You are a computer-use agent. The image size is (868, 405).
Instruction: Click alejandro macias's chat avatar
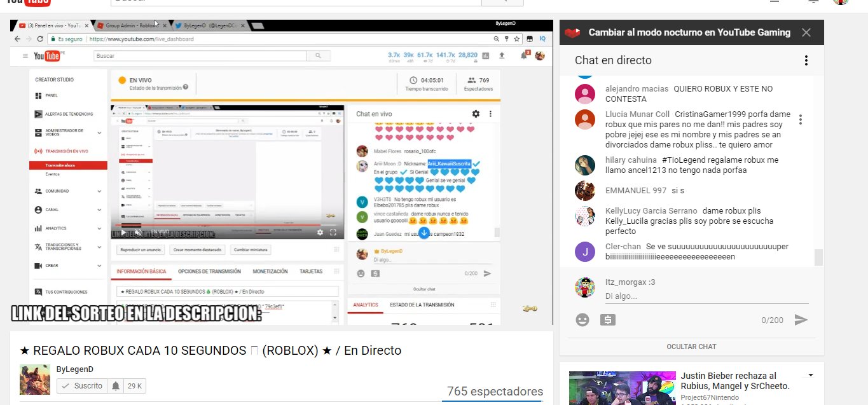pyautogui.click(x=585, y=94)
